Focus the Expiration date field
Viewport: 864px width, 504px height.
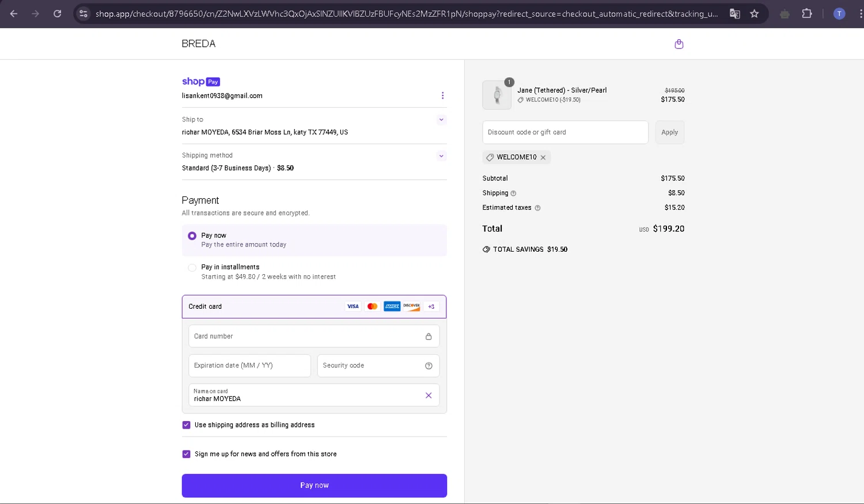click(x=250, y=366)
